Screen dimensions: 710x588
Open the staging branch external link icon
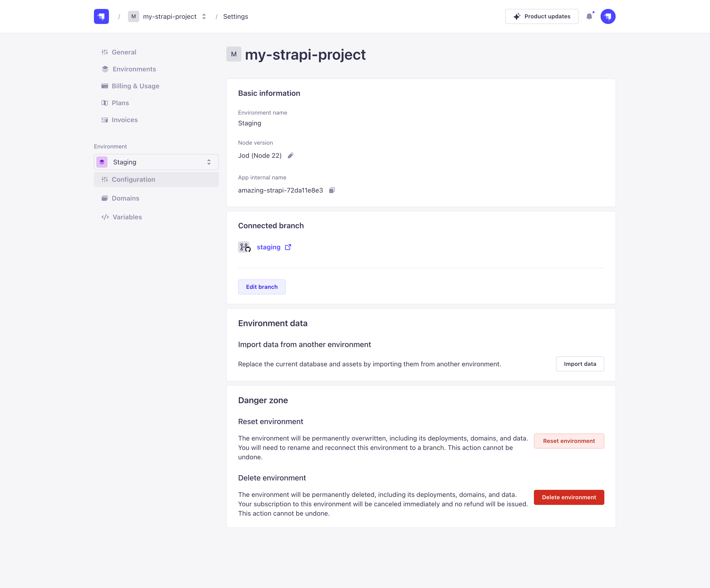coord(288,247)
